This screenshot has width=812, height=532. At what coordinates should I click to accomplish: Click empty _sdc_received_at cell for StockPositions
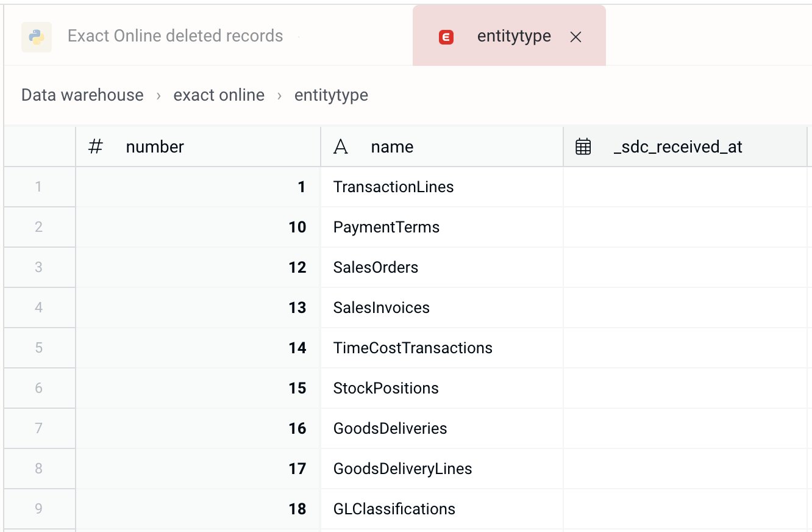(685, 388)
